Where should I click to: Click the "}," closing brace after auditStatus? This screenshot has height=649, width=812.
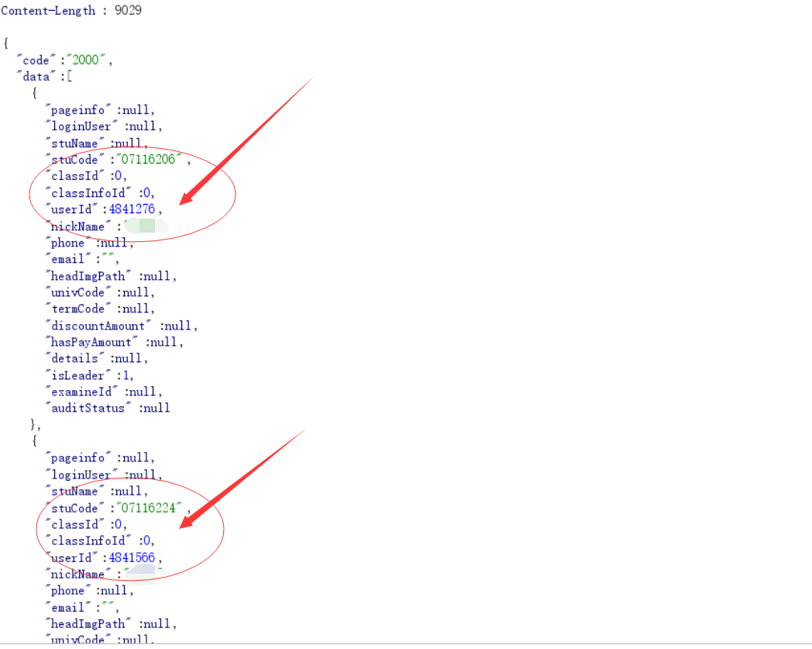36,425
